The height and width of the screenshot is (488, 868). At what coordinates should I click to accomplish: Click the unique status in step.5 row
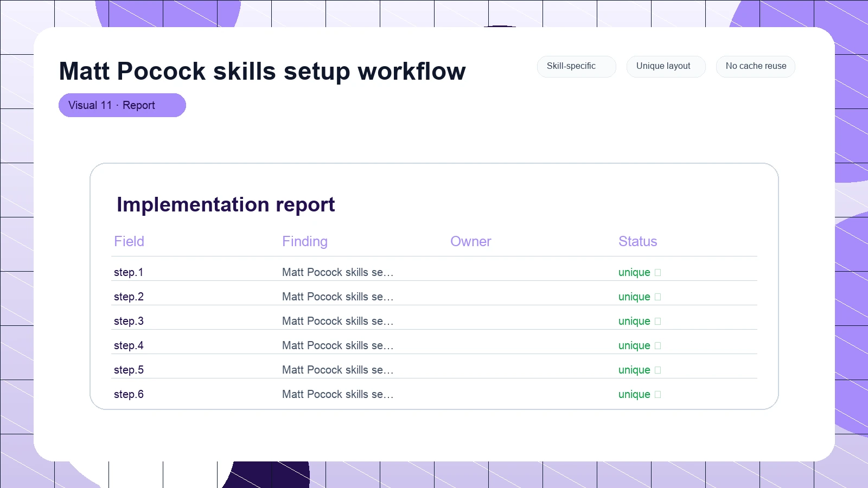coord(640,370)
